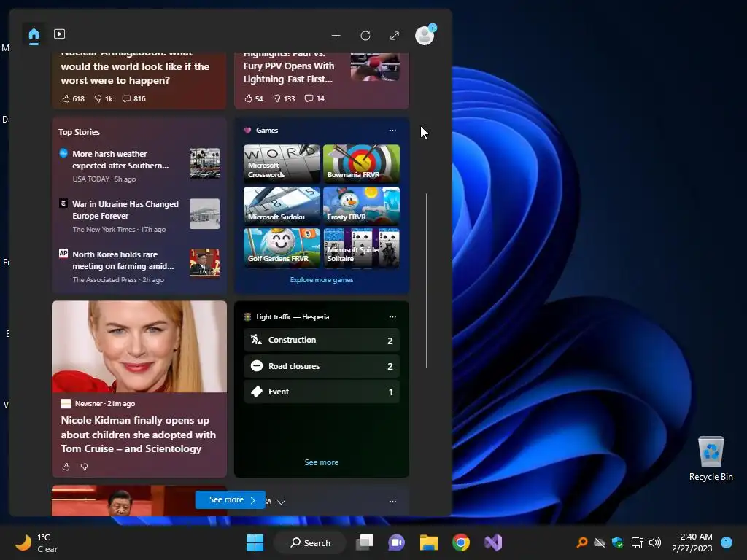This screenshot has height=560, width=747.
Task: Expand widgets board to full view
Action: pos(395,36)
